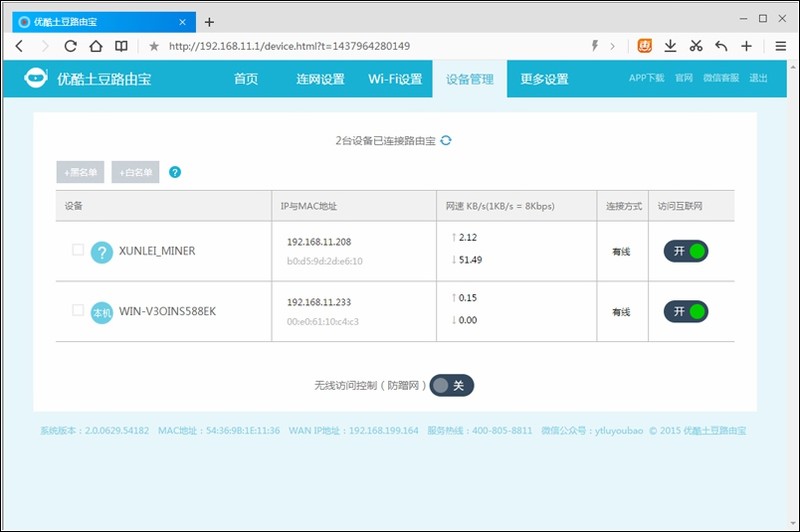Open the browser home page icon
This screenshot has width=800, height=532.
pos(96,46)
